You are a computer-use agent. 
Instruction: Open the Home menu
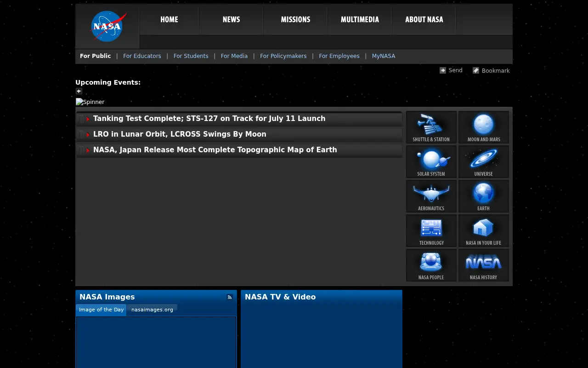(x=169, y=19)
